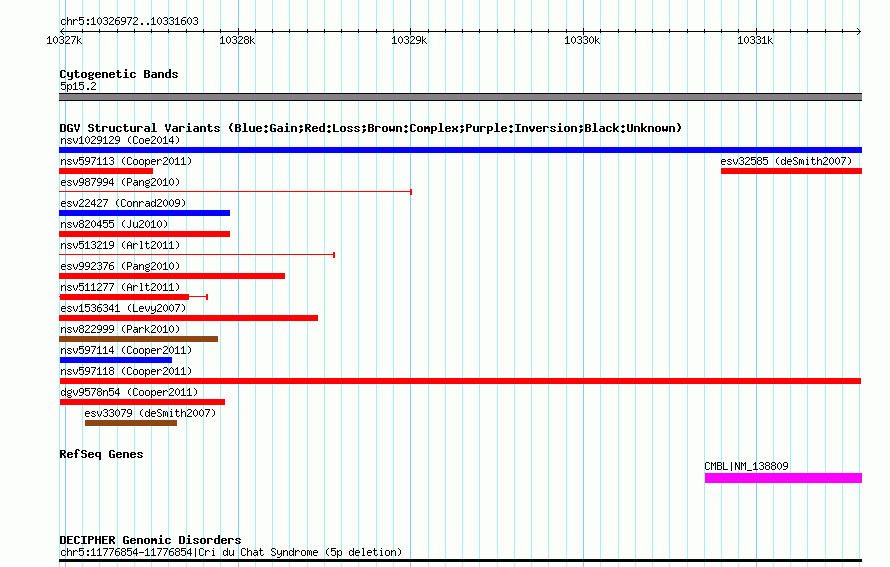Click the Cytogenetic Bands track title
Image resolution: width=890 pixels, height=567 pixels.
[119, 74]
